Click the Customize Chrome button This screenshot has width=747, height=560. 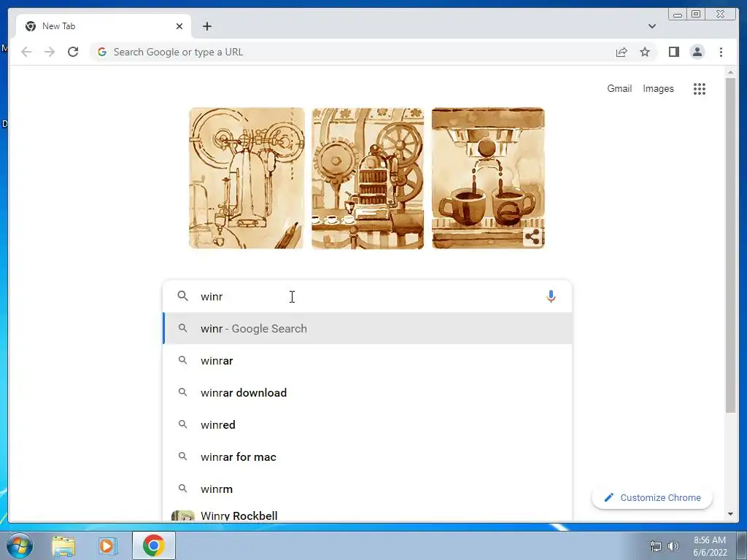[x=651, y=497]
